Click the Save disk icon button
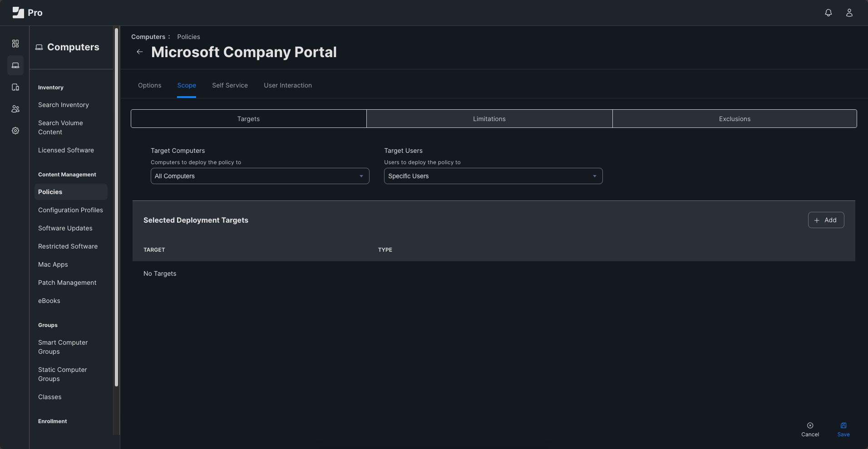Screen dimensions: 868x449 tap(843, 429)
